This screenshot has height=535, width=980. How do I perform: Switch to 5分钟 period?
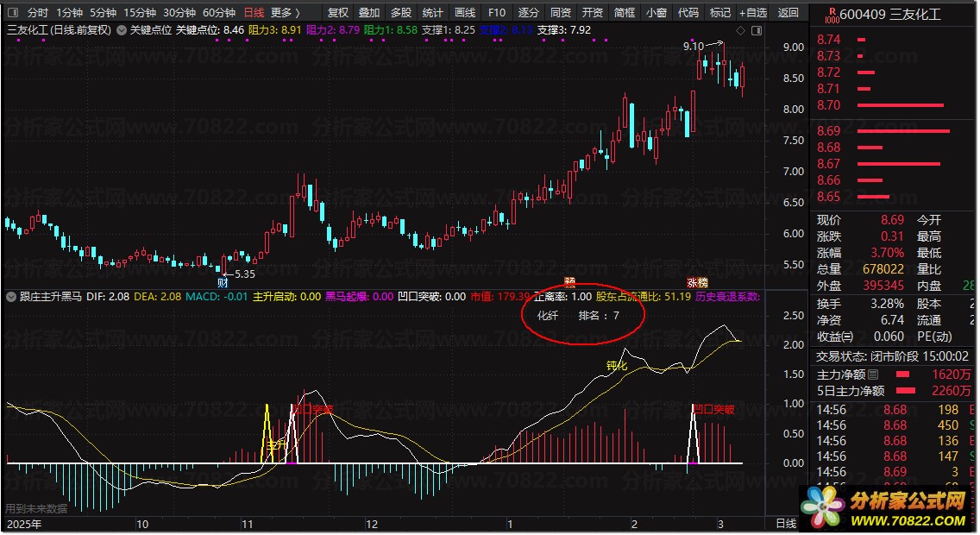pos(104,12)
